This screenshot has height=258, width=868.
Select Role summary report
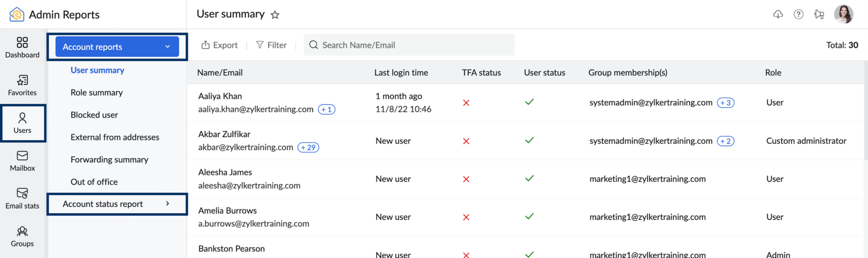[96, 92]
